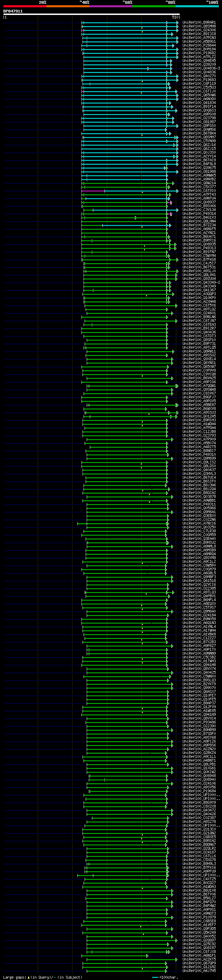This screenshot has width=222, height=980.
Task: Open hit UniRef100_O24306
Action: [x=199, y=30]
